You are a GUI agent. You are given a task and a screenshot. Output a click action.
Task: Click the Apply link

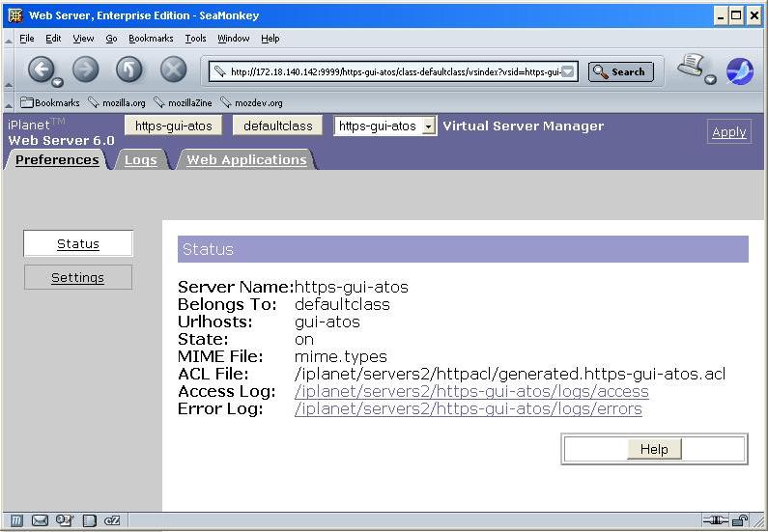coord(729,131)
